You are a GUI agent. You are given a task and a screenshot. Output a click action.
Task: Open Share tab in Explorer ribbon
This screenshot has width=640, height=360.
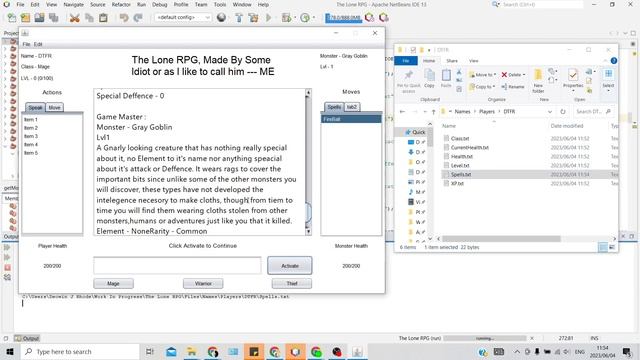click(452, 61)
